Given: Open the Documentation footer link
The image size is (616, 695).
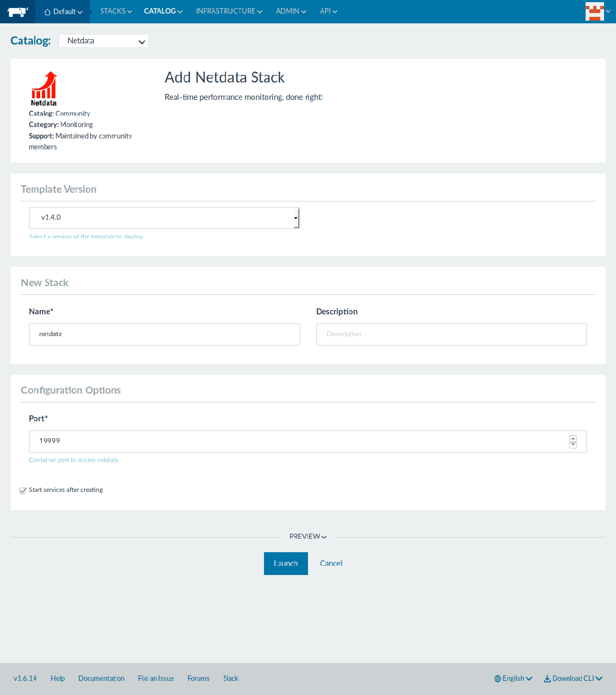Looking at the screenshot, I should point(101,678).
